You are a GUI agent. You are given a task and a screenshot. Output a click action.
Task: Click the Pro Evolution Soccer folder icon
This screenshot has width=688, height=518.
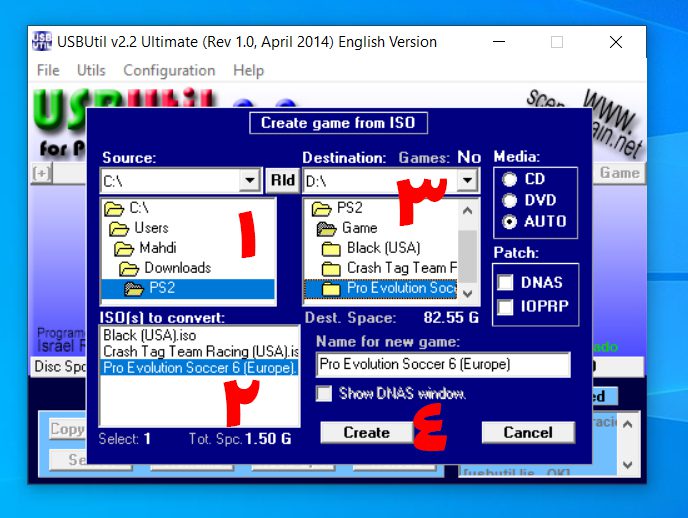pyautogui.click(x=331, y=289)
